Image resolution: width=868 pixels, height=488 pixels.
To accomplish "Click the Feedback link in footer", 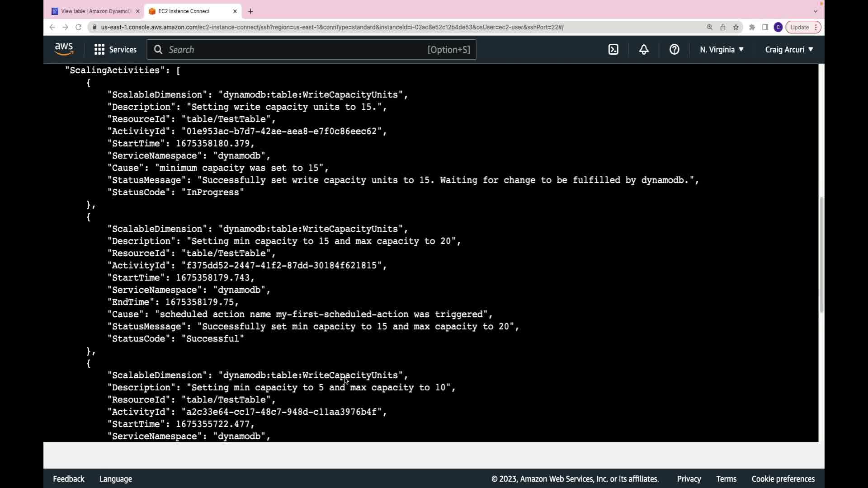I will (x=69, y=479).
